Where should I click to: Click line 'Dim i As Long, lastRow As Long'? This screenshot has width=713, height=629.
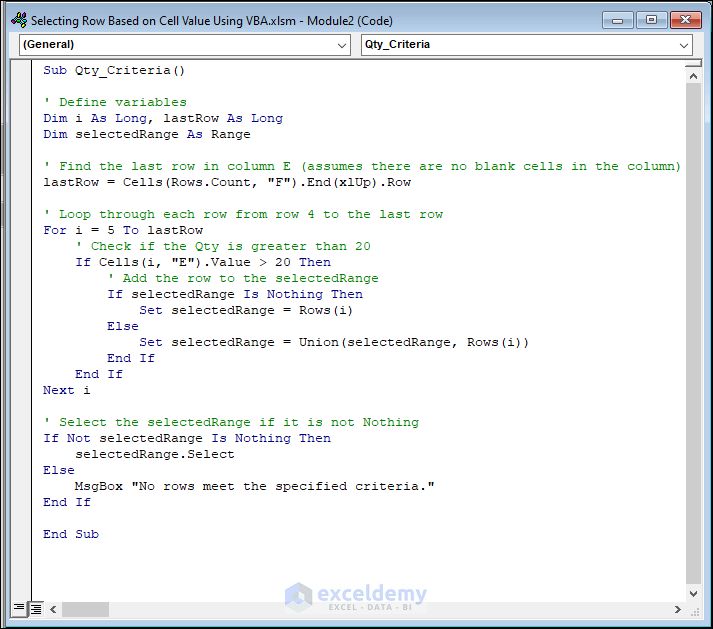click(163, 118)
